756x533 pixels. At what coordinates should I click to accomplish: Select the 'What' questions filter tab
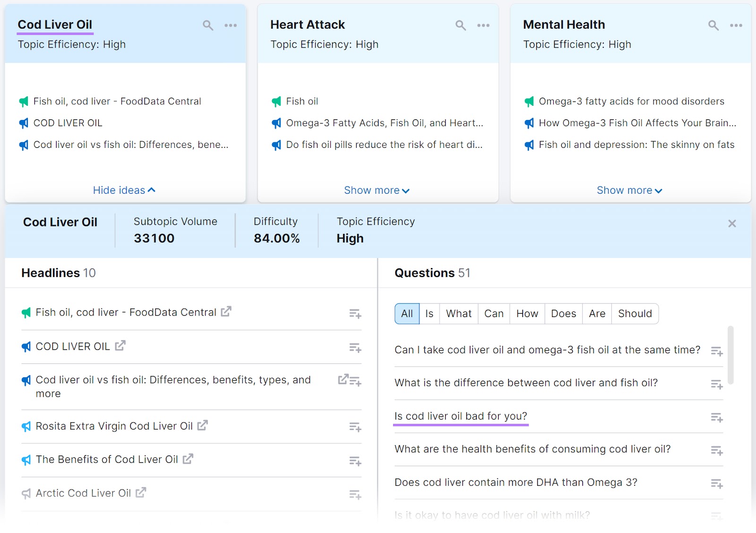(458, 314)
